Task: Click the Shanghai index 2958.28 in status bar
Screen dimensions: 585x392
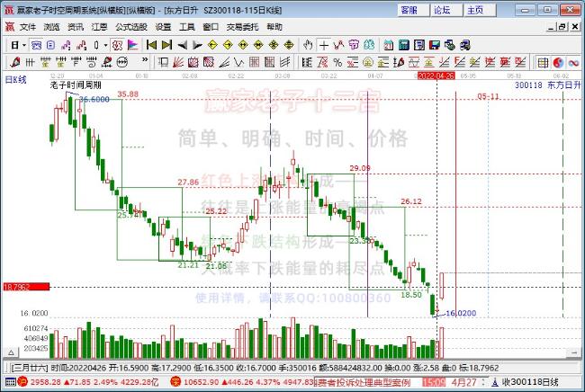Action: [x=45, y=382]
